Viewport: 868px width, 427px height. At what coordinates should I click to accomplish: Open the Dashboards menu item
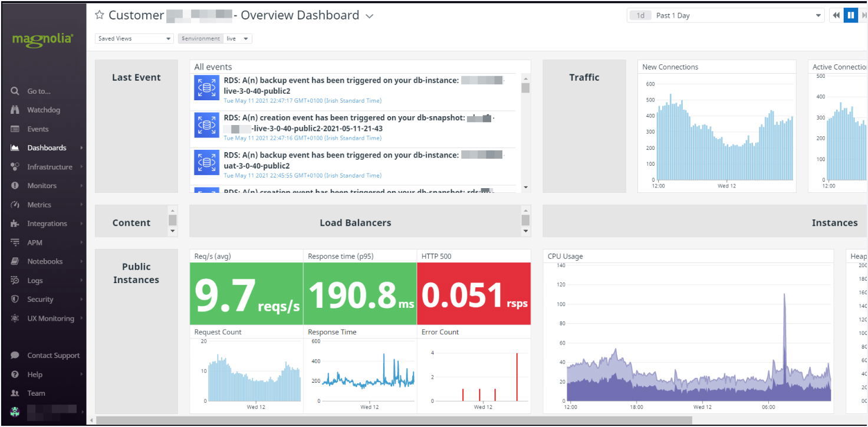pos(47,148)
